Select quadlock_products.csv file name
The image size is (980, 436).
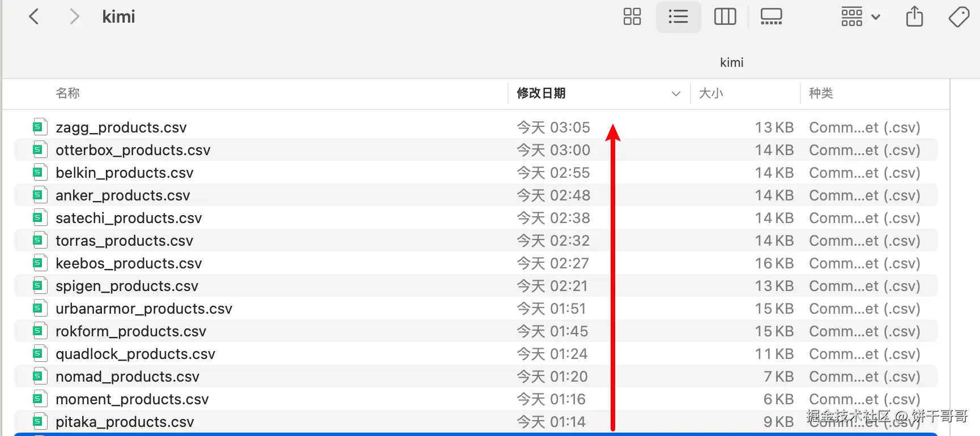tap(135, 354)
